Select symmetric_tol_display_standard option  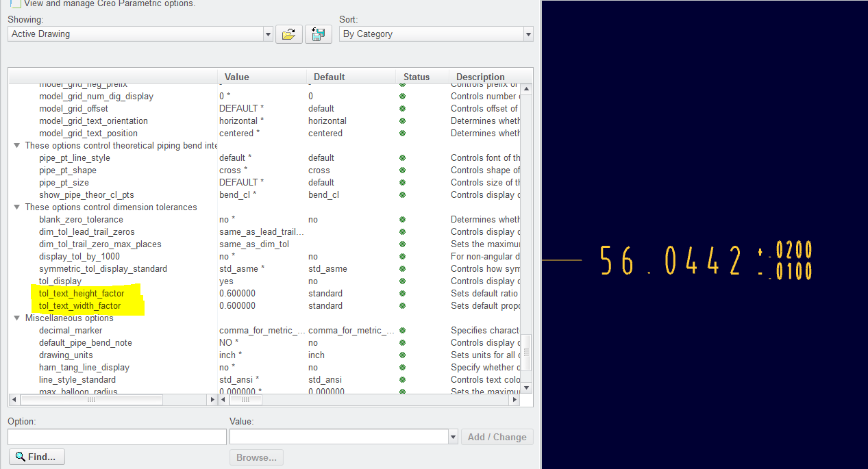point(103,269)
